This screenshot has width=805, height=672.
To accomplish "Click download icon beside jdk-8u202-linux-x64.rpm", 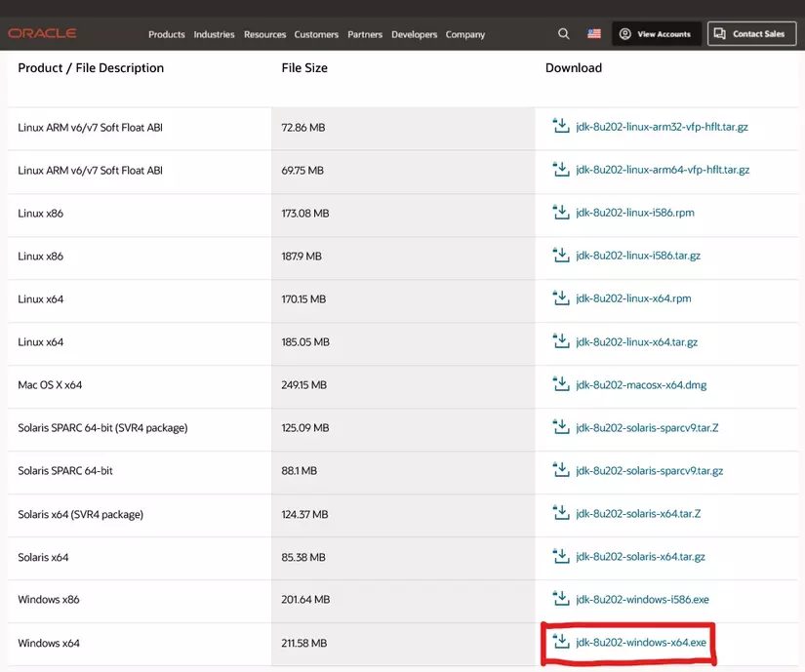I will point(560,298).
